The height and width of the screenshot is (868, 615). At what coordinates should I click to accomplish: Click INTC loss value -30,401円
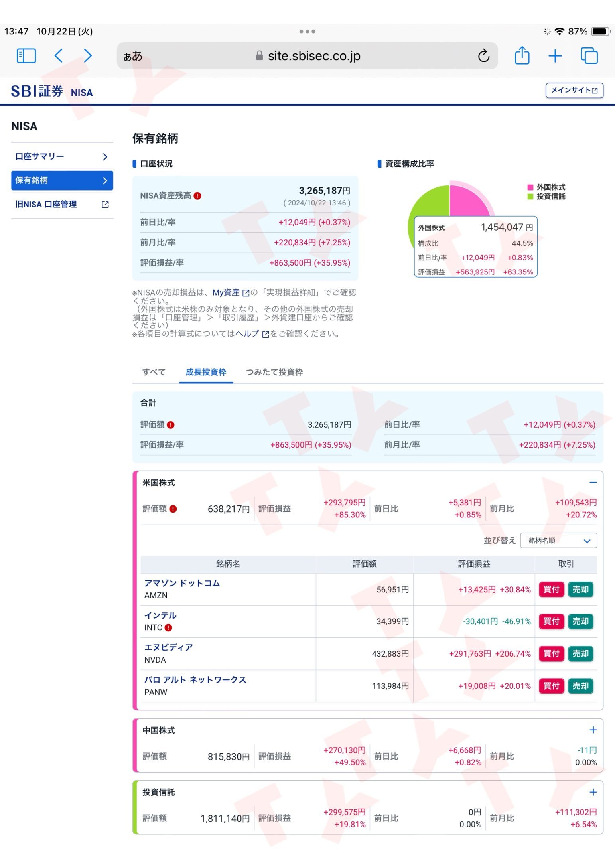click(480, 621)
